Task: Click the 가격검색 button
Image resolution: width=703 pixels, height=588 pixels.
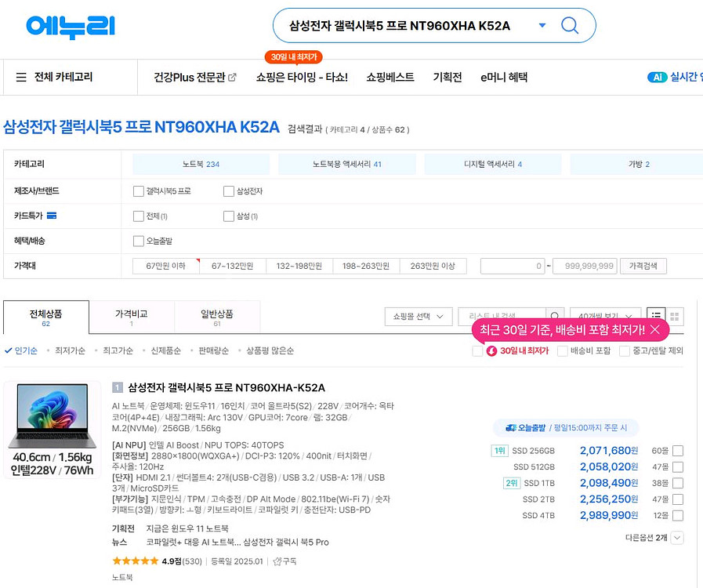Action: [x=641, y=266]
